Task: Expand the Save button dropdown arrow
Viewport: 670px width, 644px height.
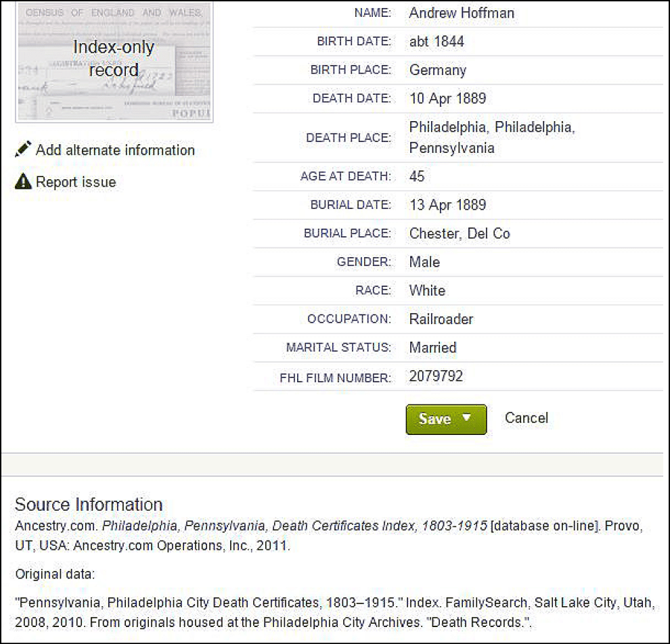Action: 466,418
